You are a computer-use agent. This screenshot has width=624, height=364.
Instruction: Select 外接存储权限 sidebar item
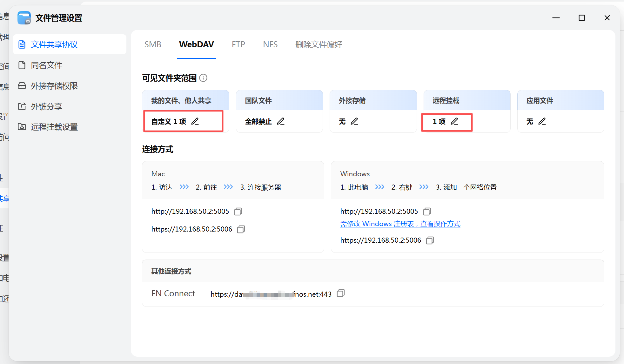pos(54,86)
